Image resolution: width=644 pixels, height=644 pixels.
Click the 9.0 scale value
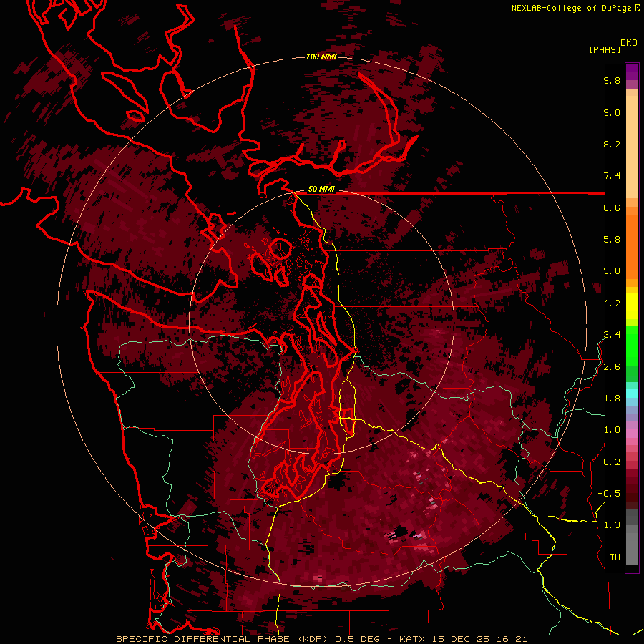(612, 113)
